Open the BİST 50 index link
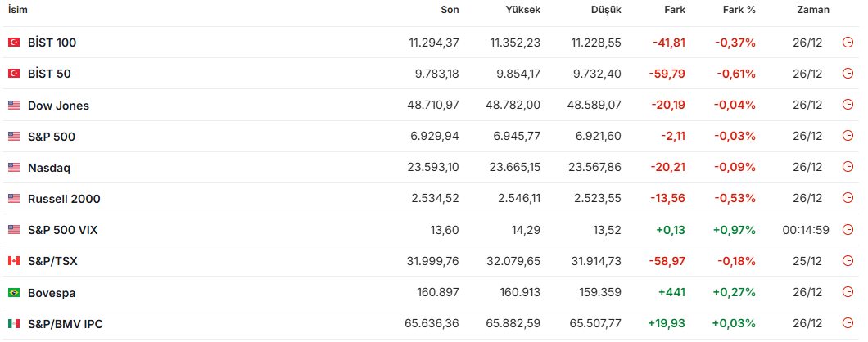Viewport: 868px width, 342px height. 49,74
